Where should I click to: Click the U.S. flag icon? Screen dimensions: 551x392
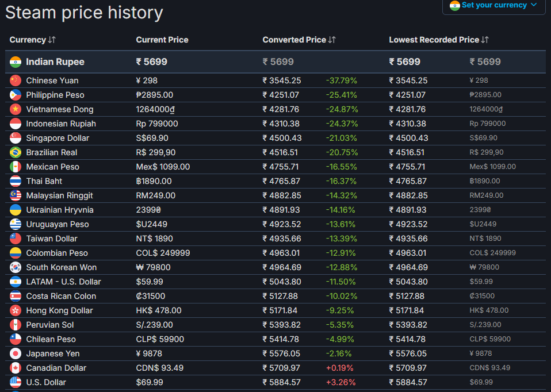[16, 382]
